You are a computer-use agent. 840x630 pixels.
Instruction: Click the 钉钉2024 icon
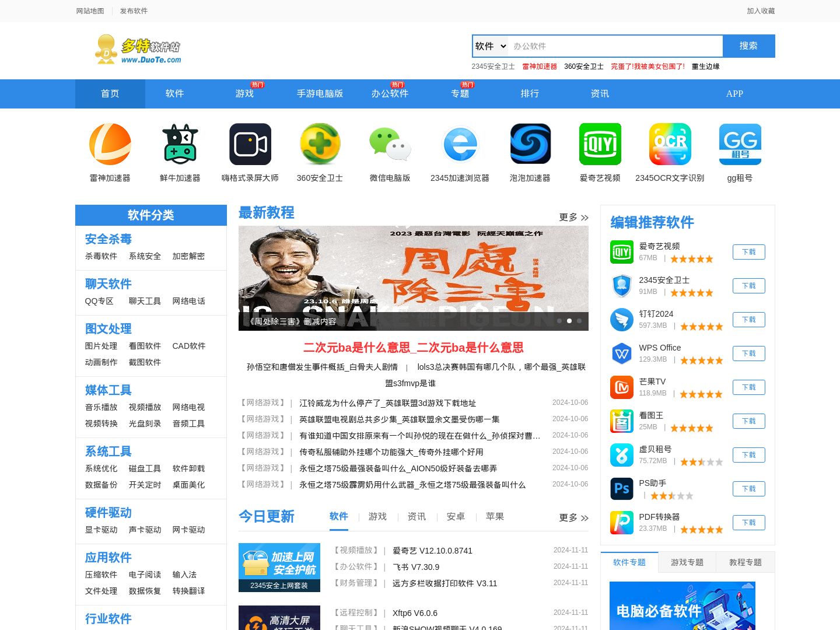coord(622,320)
